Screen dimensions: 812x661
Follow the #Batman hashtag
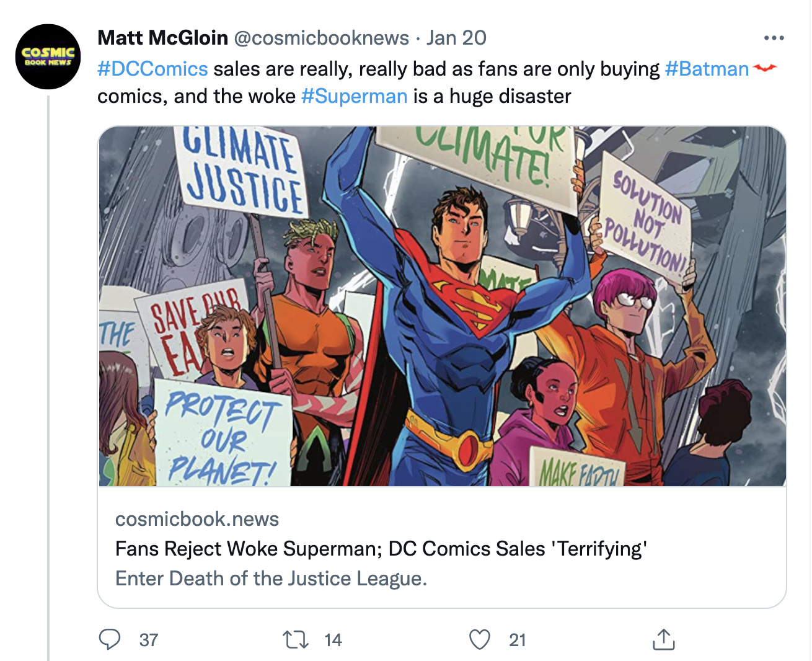click(707, 69)
